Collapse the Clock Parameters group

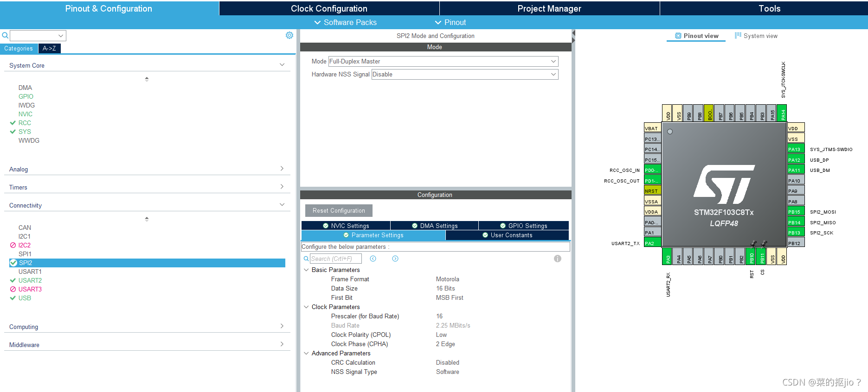pyautogui.click(x=306, y=307)
